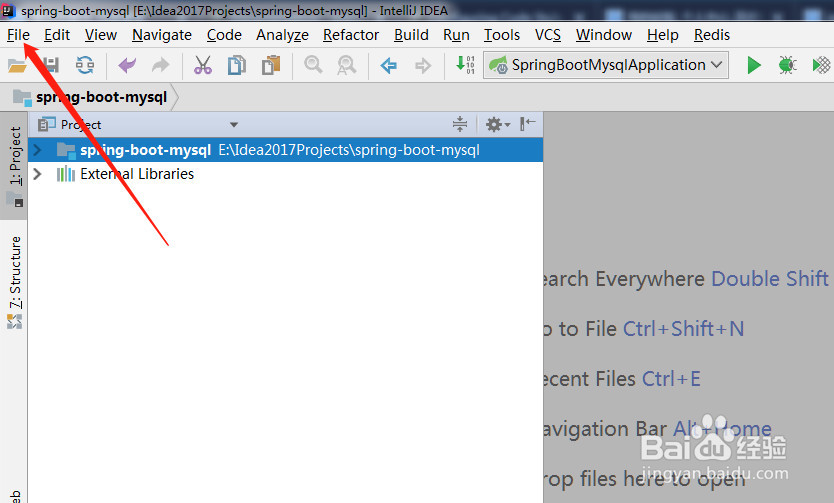Open the Redis menu
This screenshot has width=834, height=503.
712,35
